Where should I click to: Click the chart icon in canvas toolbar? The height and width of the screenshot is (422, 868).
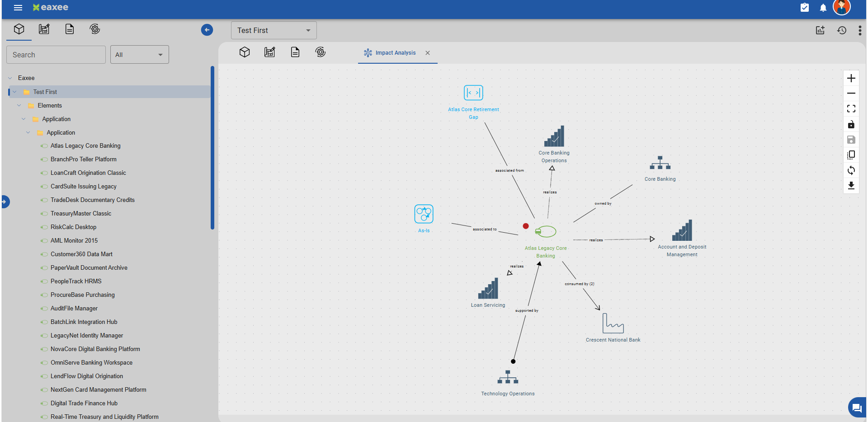click(270, 52)
